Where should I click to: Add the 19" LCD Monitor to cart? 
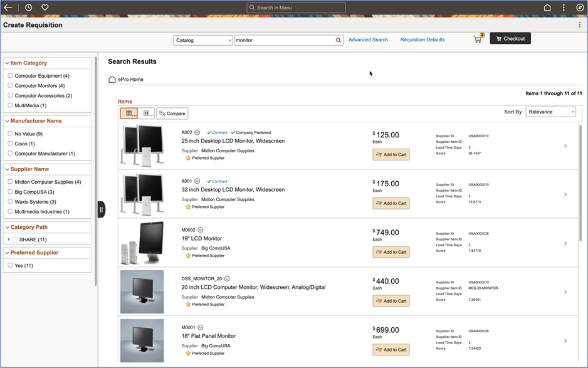click(391, 252)
